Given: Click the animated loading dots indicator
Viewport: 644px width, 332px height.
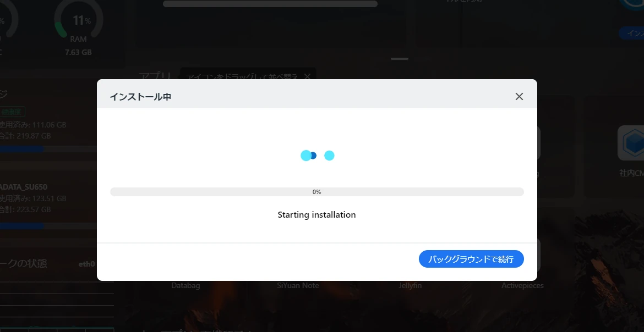Looking at the screenshot, I should point(318,156).
